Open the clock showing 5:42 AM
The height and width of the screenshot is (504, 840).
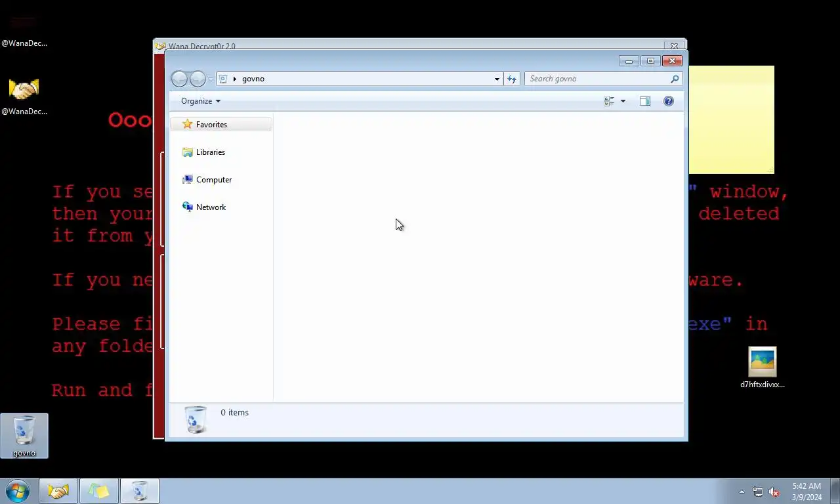coord(807,492)
